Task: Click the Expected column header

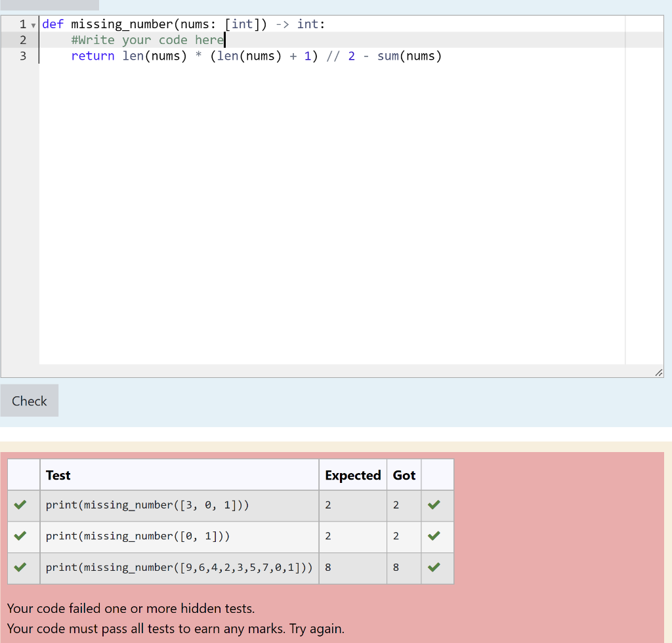Action: [353, 474]
